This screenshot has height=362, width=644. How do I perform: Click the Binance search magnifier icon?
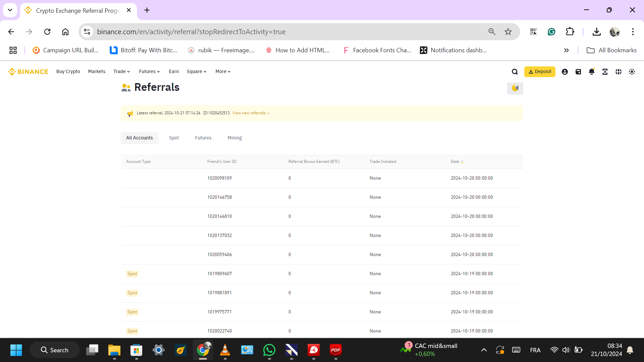pyautogui.click(x=515, y=72)
